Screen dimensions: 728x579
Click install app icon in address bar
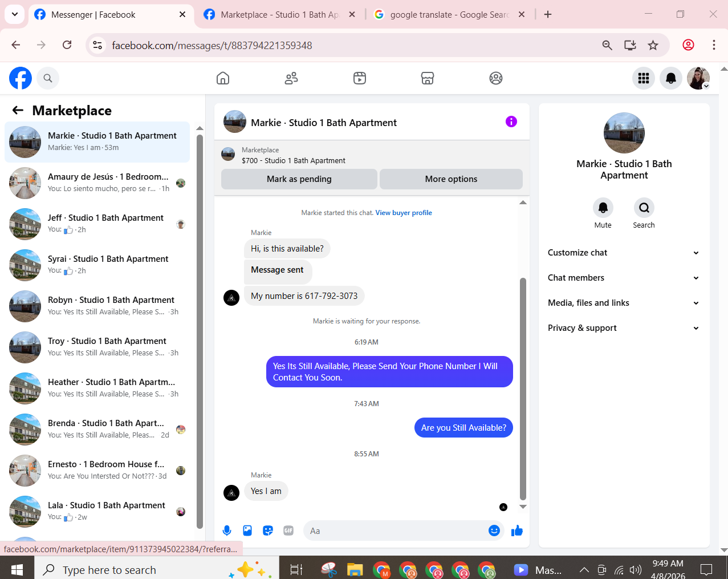click(x=630, y=45)
